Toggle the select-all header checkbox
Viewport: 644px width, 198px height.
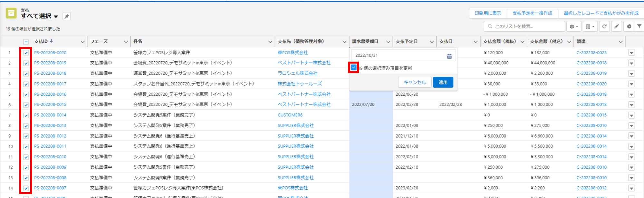pos(26,42)
